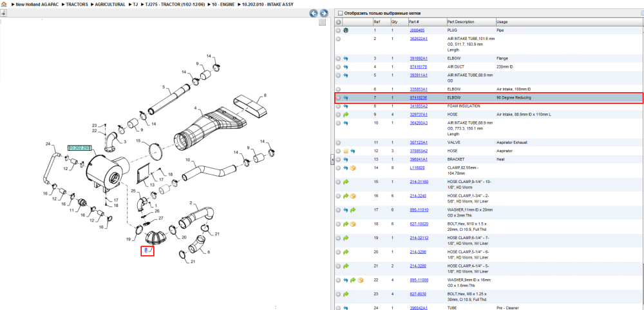The image size is (644, 310).
Task: Enable 'Отобразить только выбранные метки' checkbox
Action: (x=340, y=14)
